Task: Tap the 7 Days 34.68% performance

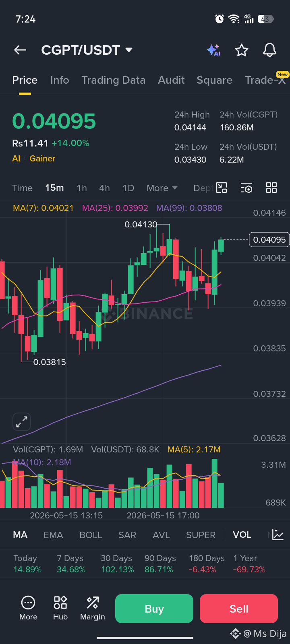Action: pos(71,564)
